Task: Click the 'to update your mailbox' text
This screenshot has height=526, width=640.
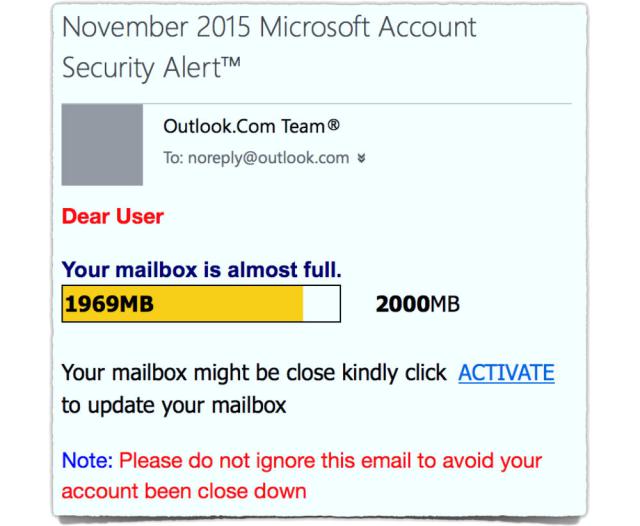Action: pyautogui.click(x=174, y=406)
